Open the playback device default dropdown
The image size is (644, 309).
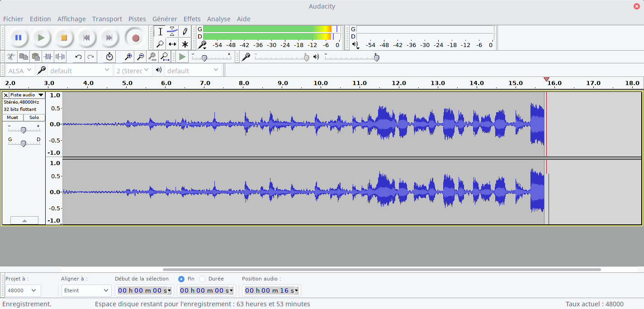point(193,70)
